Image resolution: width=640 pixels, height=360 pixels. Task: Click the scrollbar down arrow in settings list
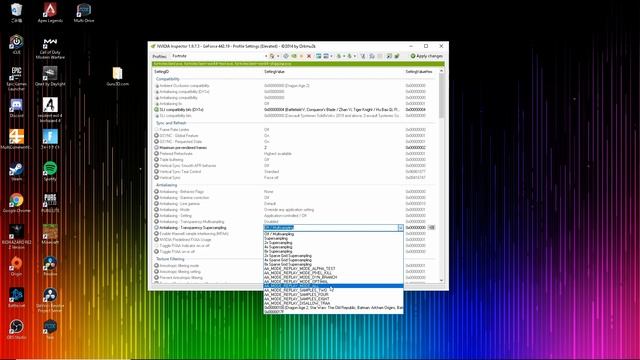pos(441,281)
